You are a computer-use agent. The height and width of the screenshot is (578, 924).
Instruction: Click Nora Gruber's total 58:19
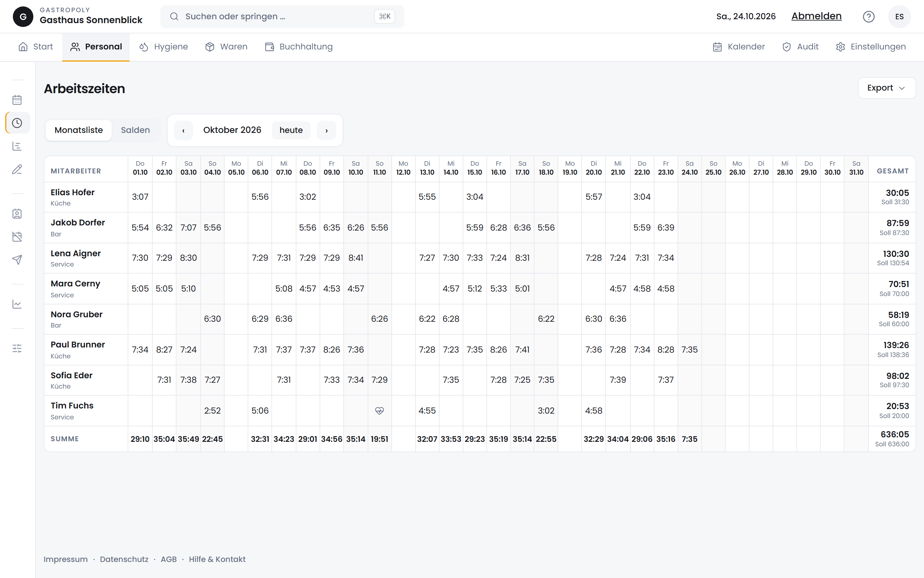(x=898, y=315)
